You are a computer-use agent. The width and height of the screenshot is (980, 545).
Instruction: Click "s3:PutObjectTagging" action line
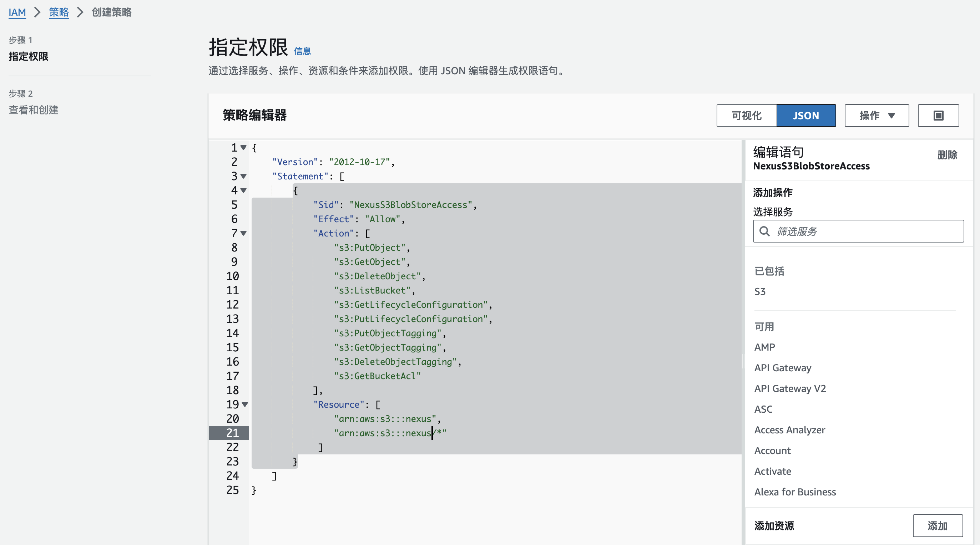387,333
